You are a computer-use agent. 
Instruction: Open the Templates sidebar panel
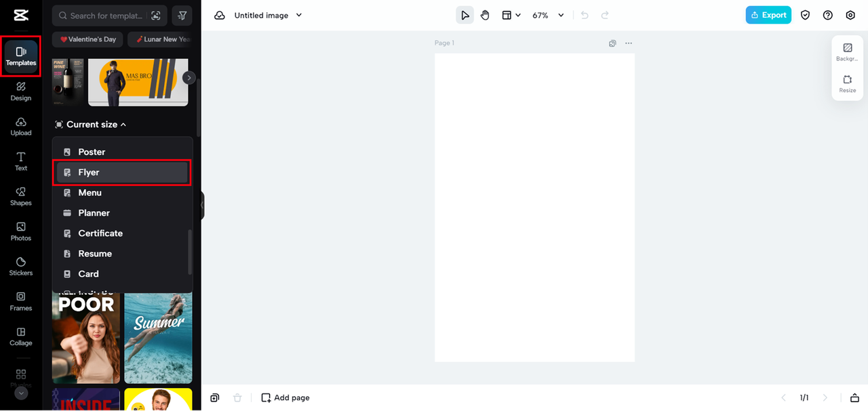(x=21, y=56)
